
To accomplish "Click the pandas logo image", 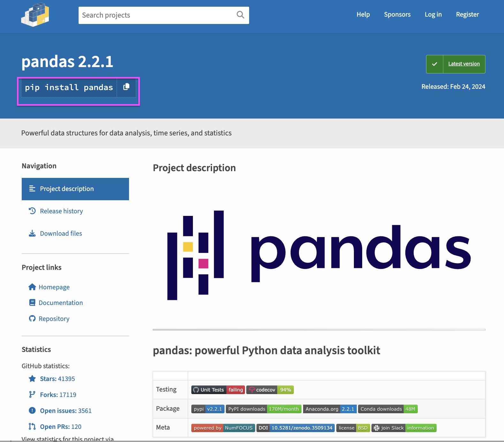I will (x=319, y=255).
